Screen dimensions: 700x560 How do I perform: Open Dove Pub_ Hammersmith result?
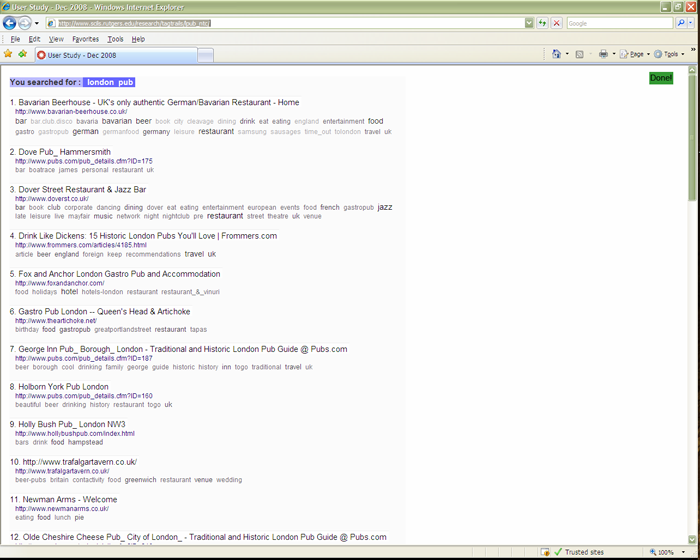click(64, 152)
